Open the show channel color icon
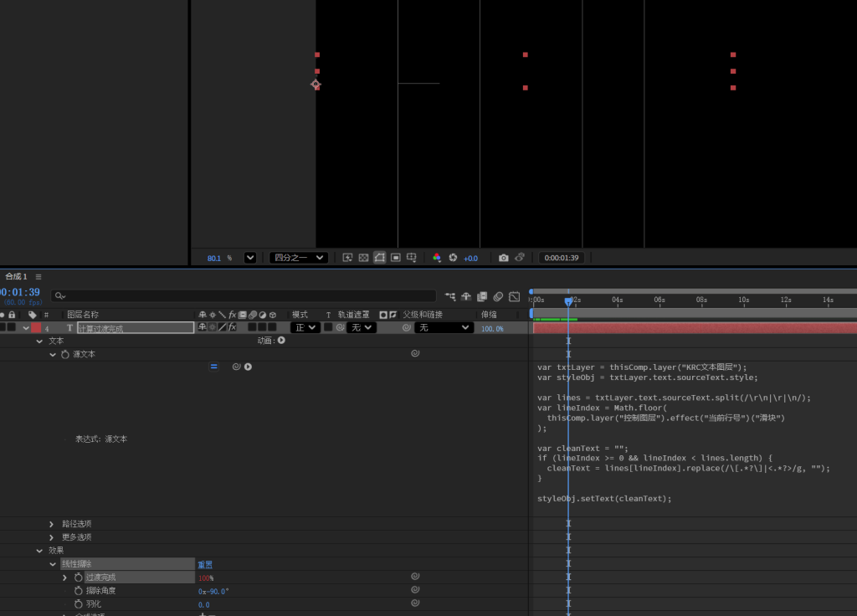Screen dimensions: 857x616 coord(436,258)
